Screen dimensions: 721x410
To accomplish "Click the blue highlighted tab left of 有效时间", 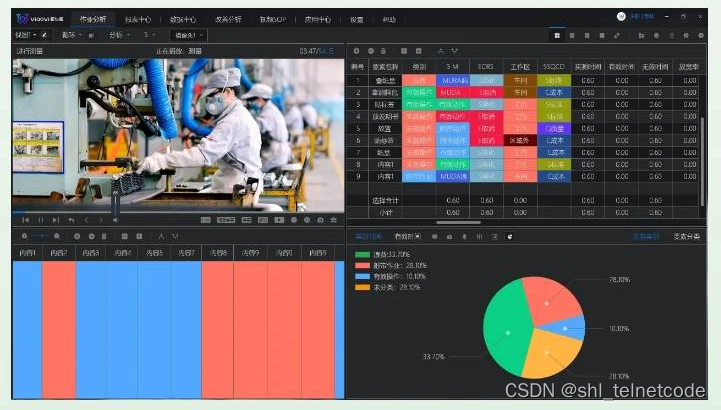I will pyautogui.click(x=368, y=237).
